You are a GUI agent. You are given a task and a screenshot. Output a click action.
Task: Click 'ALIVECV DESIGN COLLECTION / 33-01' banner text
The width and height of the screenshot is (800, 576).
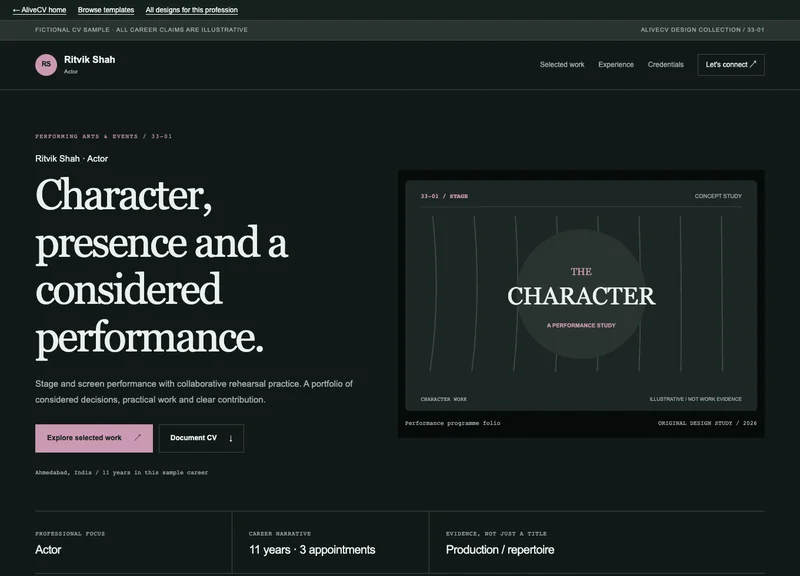[x=702, y=30]
